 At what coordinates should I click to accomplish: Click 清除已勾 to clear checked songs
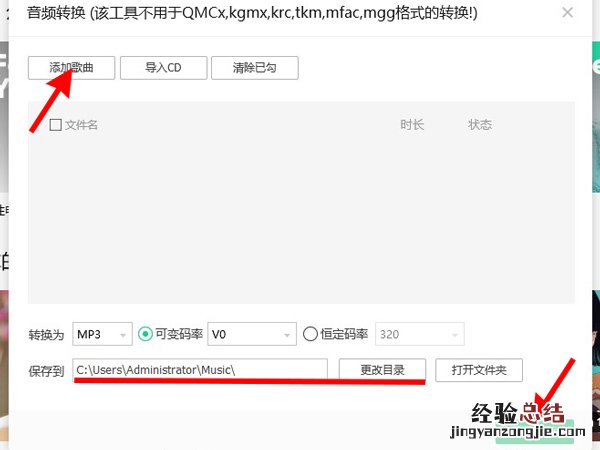(254, 68)
